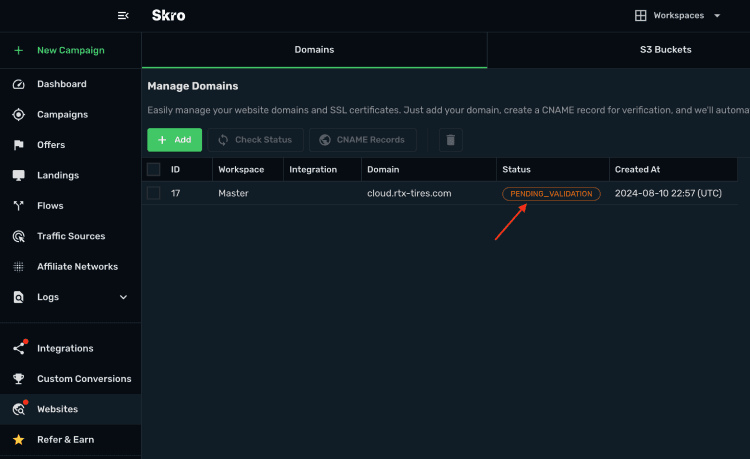Check the row 17 checkbox
Viewport: 750px width, 459px height.
(x=154, y=193)
